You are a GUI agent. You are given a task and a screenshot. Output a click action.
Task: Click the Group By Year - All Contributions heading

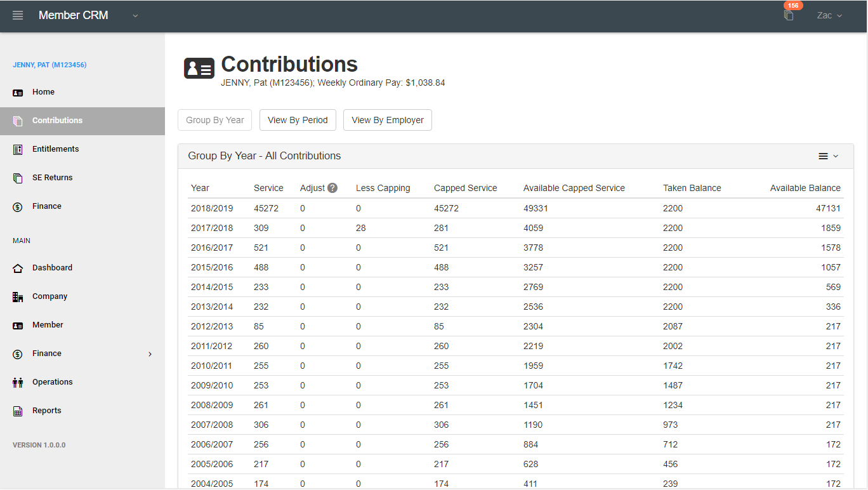click(265, 156)
